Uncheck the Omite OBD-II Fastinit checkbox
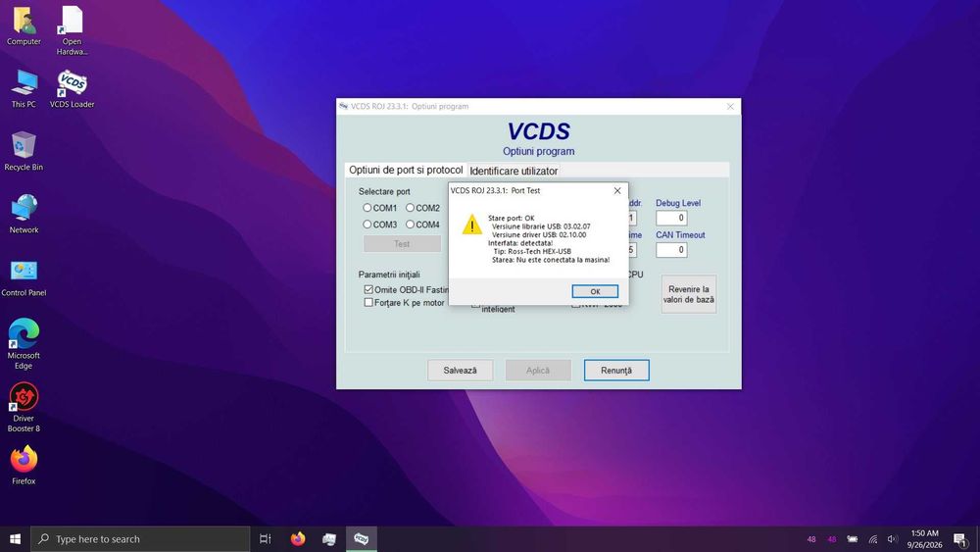Viewport: 980px width, 552px height. click(368, 289)
